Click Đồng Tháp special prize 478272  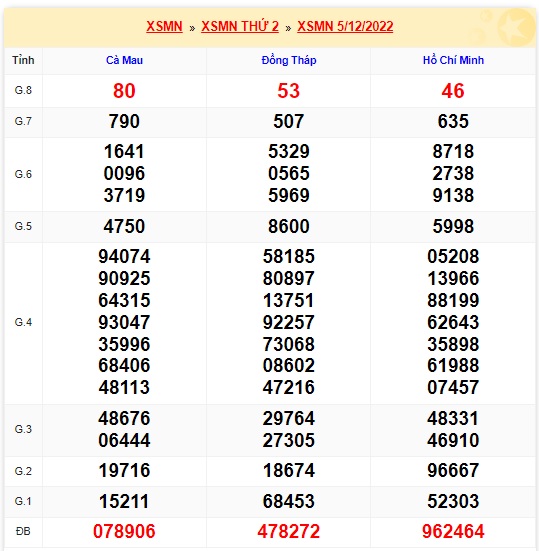coord(288,531)
